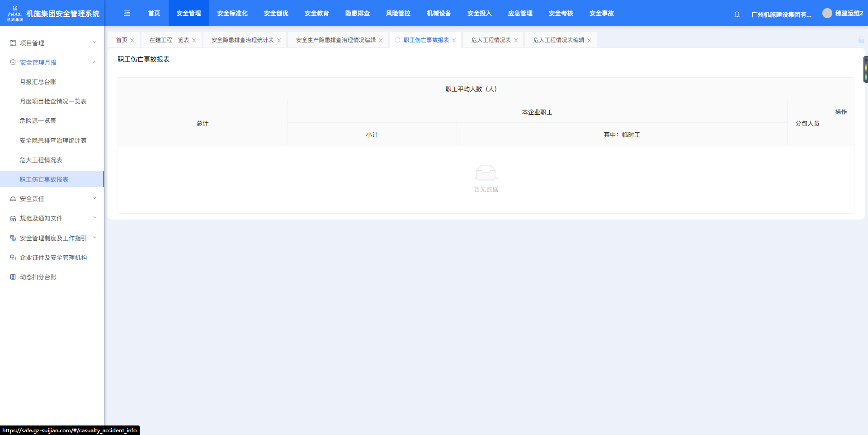868x435 pixels.
Task: Open the notification bell
Action: click(x=737, y=14)
